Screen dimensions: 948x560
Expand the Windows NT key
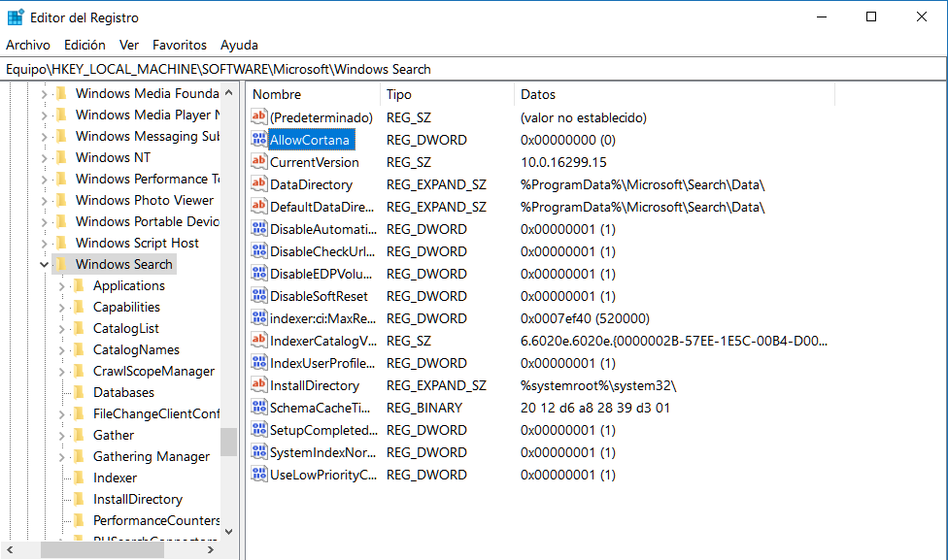(44, 157)
